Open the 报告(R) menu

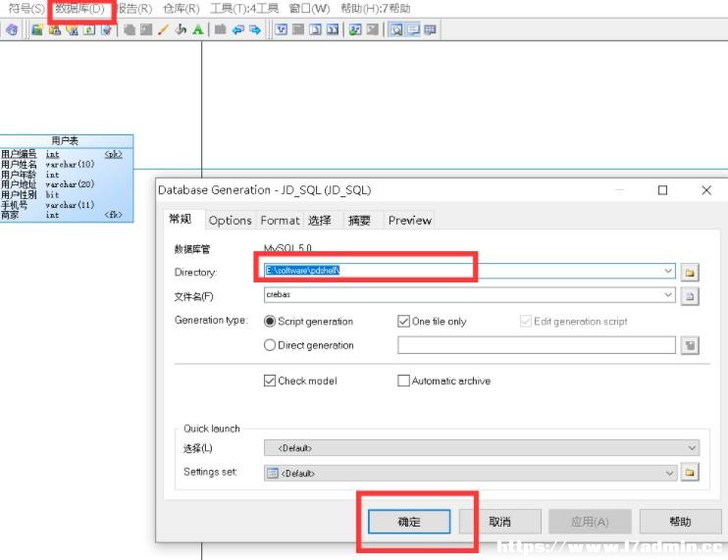click(133, 9)
